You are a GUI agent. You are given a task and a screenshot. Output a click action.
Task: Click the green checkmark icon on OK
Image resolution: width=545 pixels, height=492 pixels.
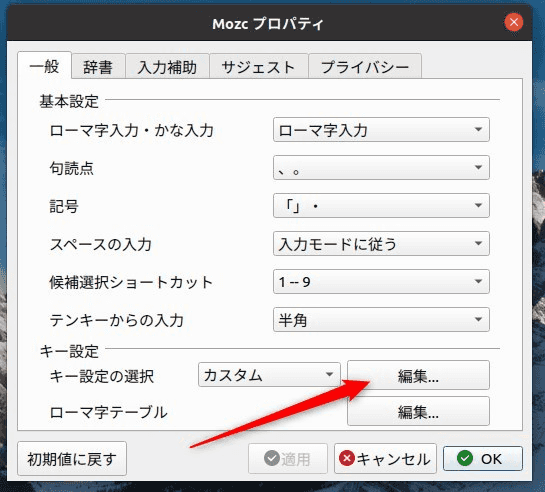[465, 458]
